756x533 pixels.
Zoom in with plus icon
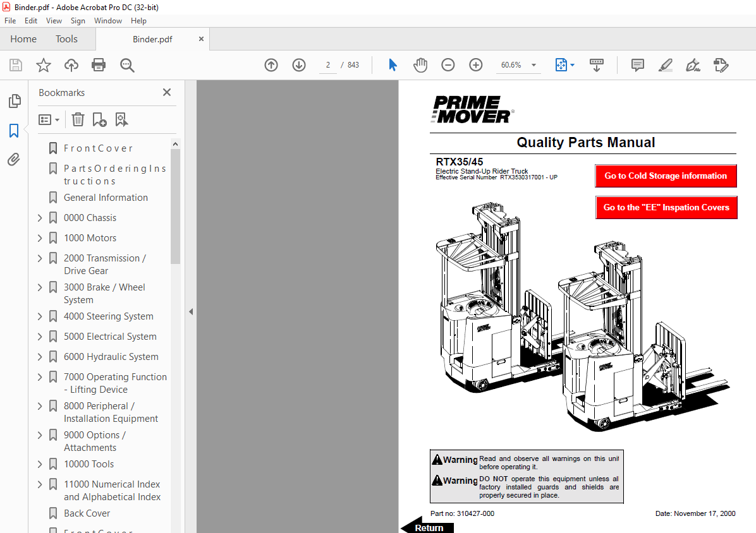[x=476, y=65]
